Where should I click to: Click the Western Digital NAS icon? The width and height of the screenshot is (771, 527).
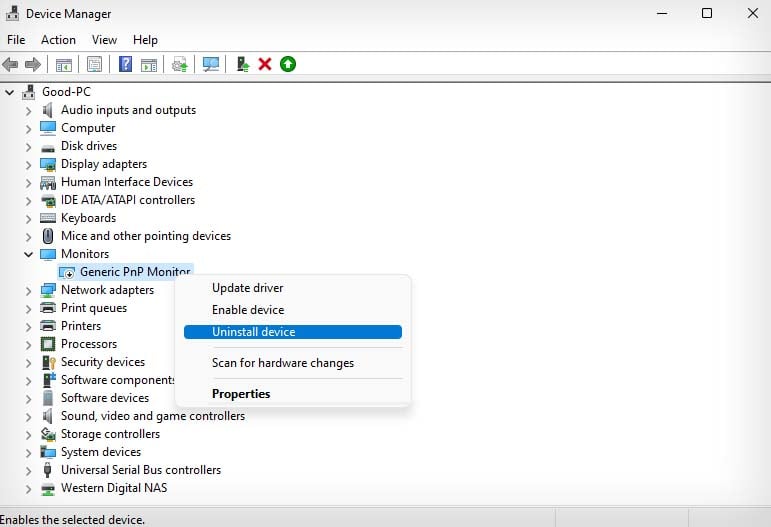[x=48, y=489]
